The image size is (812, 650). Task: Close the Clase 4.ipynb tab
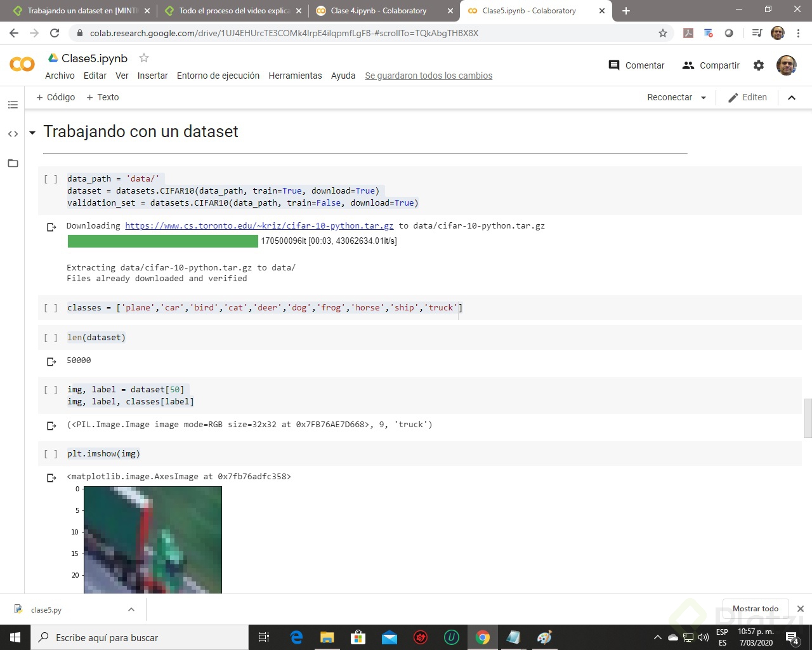point(450,11)
